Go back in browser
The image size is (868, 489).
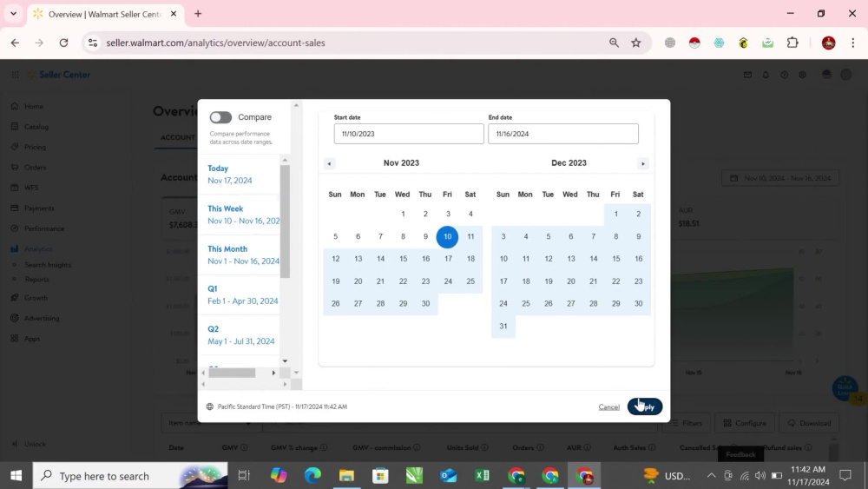pyautogui.click(x=15, y=43)
